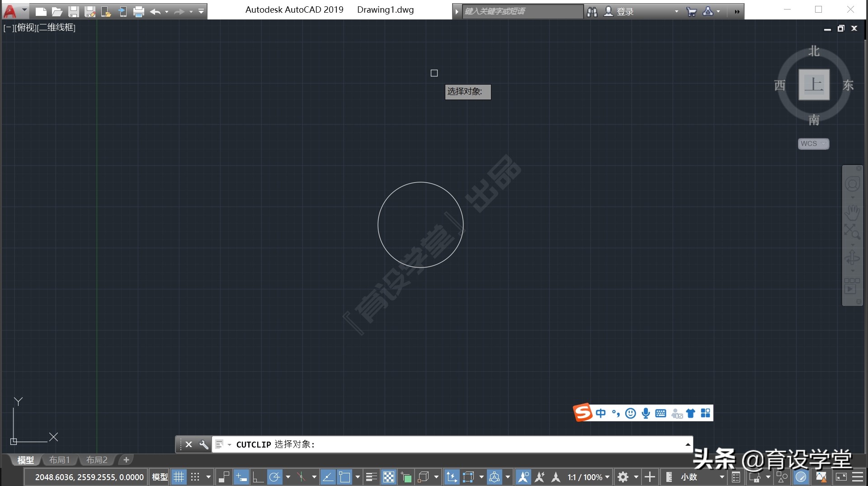Toggle drawing grid display in status bar
The height and width of the screenshot is (486, 868).
tap(179, 477)
